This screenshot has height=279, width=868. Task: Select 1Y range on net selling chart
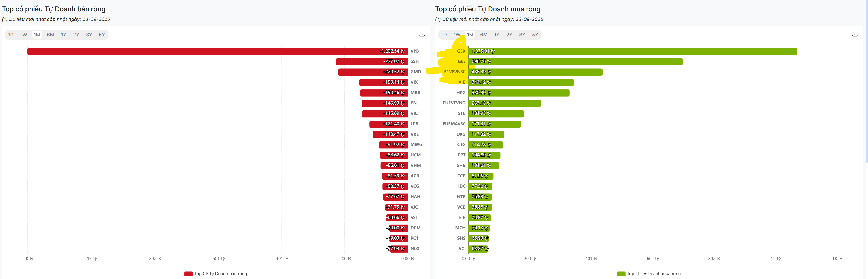(x=63, y=35)
